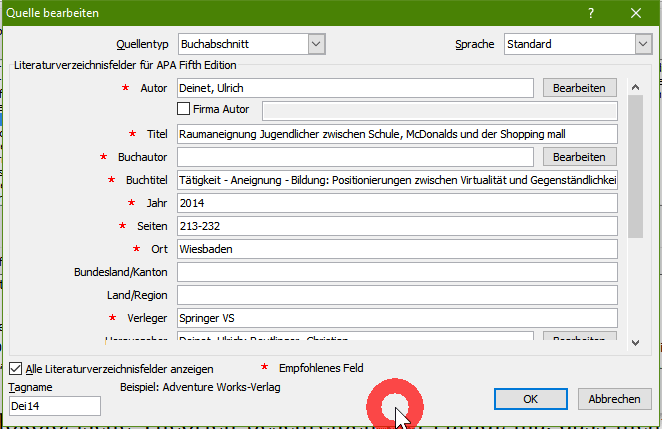
Task: Click the empty Land/Region field
Action: click(x=397, y=295)
